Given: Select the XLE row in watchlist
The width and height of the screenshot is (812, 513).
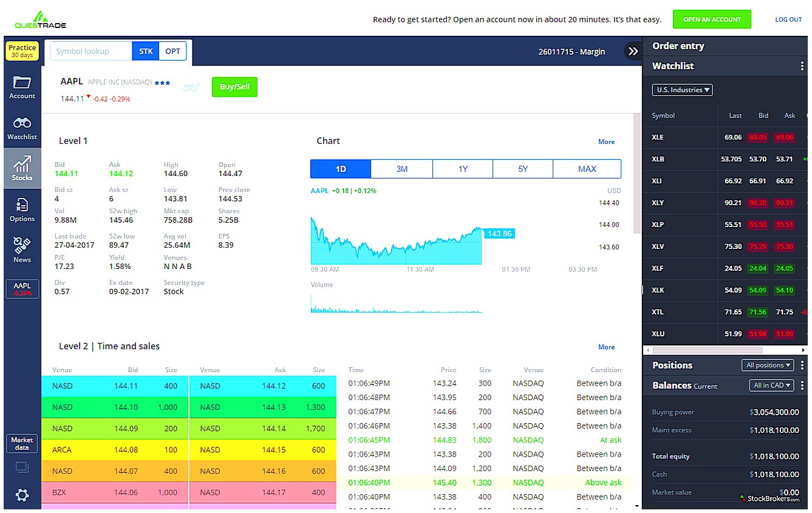Looking at the screenshot, I should (725, 137).
